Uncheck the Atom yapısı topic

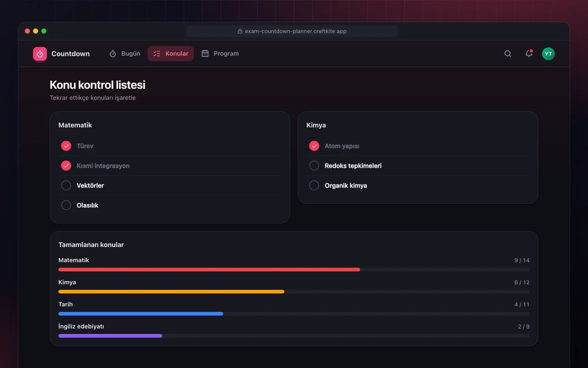[314, 146]
